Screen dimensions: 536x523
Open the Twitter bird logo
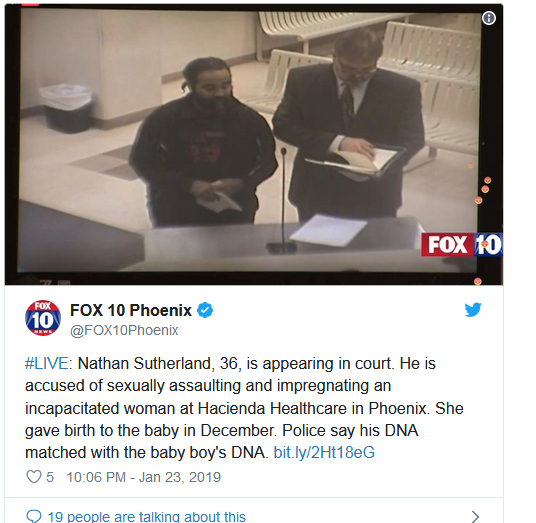pos(473,310)
